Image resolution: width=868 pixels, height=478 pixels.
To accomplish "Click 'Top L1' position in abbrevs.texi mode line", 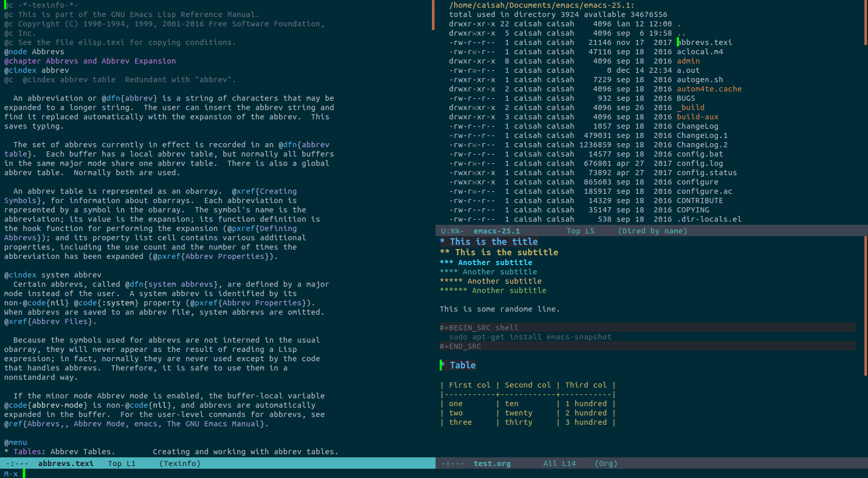I will (x=121, y=464).
